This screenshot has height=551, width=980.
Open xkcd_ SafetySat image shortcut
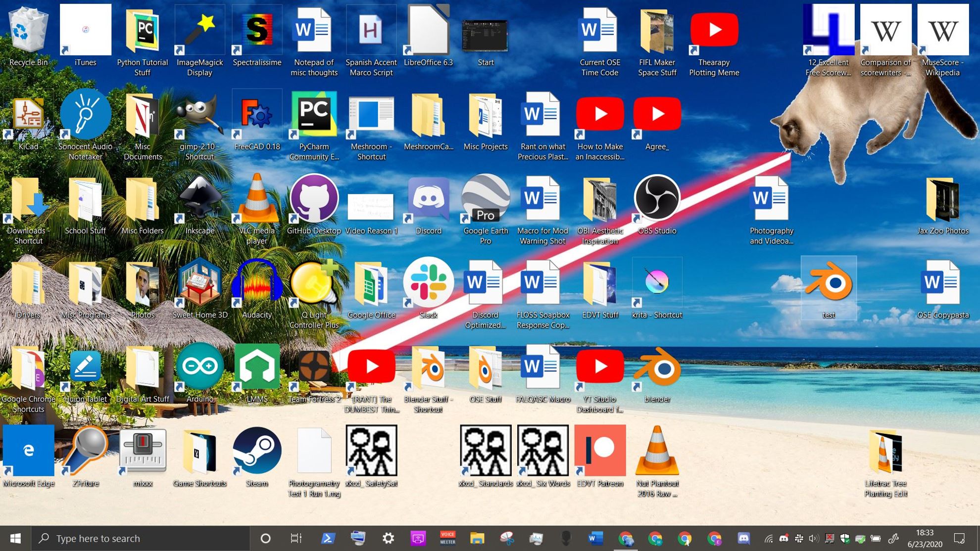371,451
